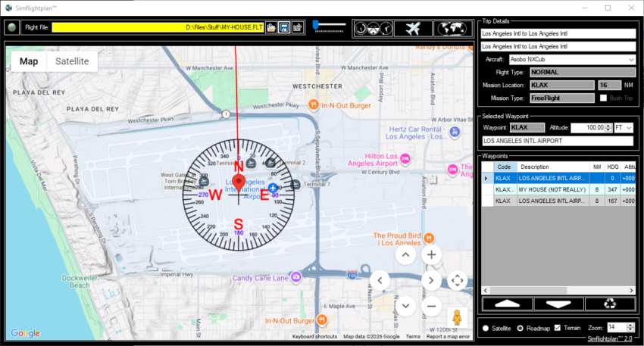644x346 pixels.
Task: Export the flight plan with share icon
Action: [x=297, y=27]
